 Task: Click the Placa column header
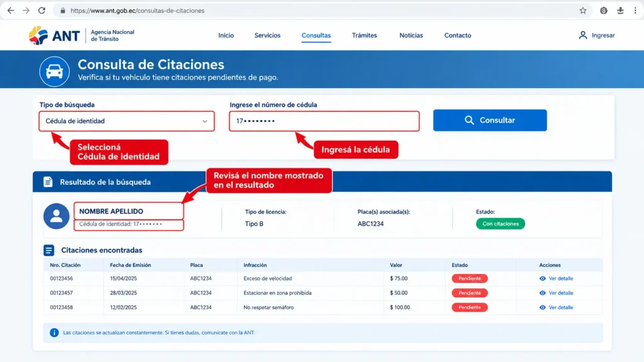(x=196, y=265)
